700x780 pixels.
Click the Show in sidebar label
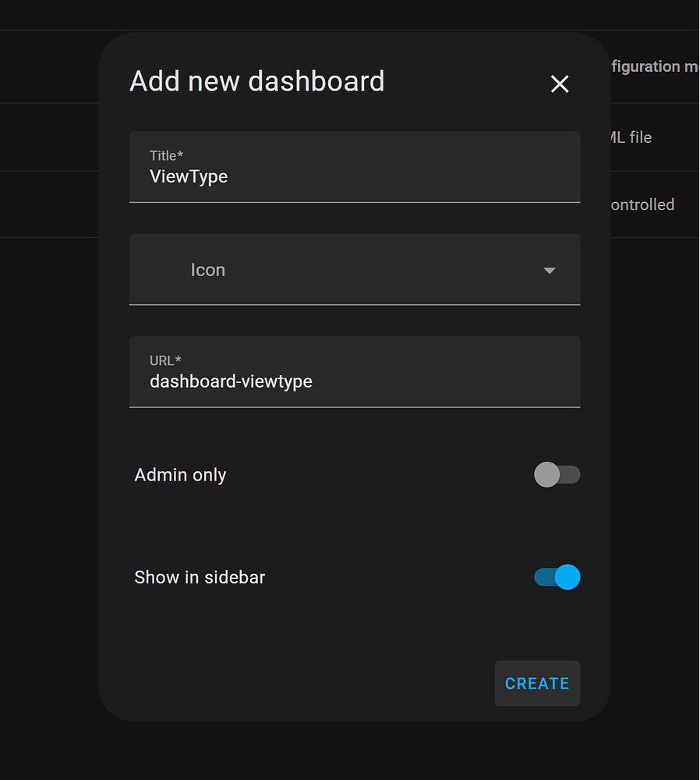point(200,577)
